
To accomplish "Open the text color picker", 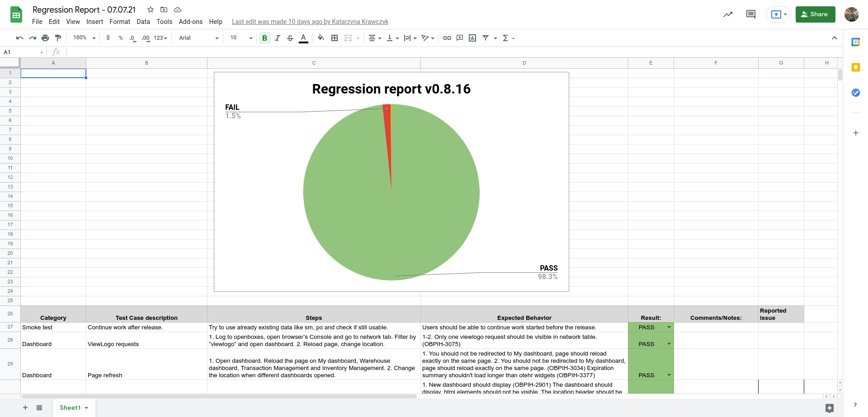I will point(304,38).
